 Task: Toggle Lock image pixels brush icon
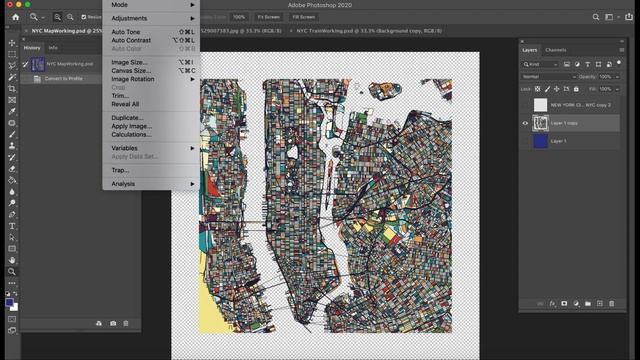tap(547, 89)
